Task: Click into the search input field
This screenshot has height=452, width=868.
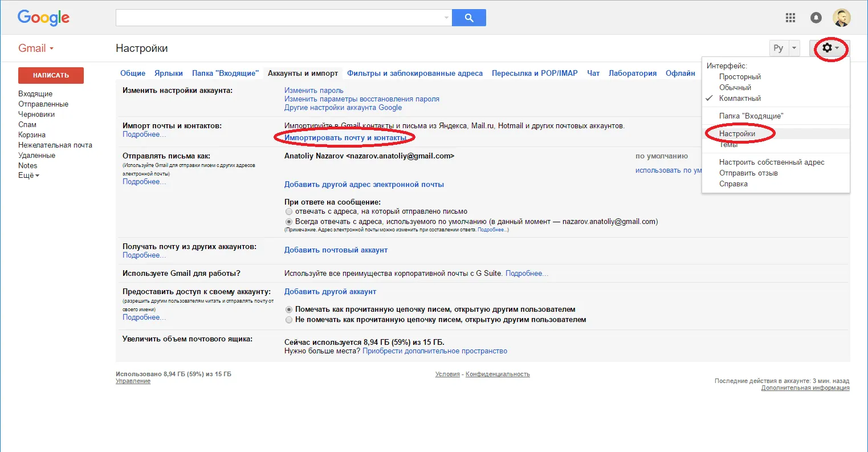Action: 279,18
